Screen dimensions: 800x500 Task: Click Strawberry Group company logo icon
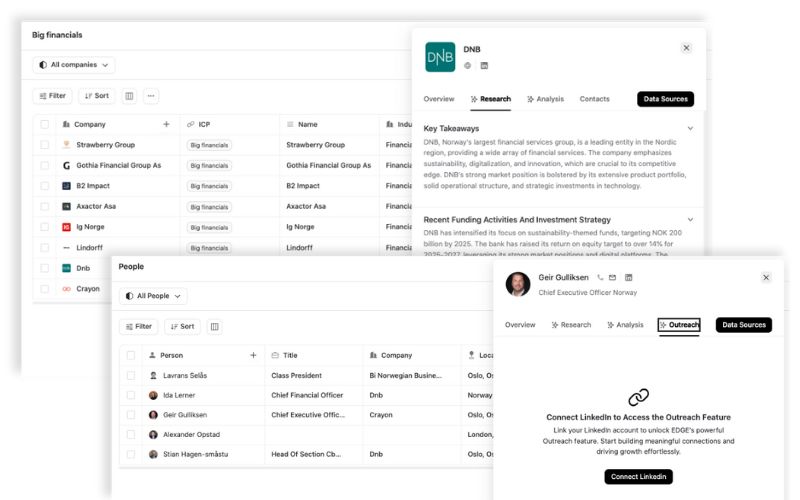66,145
